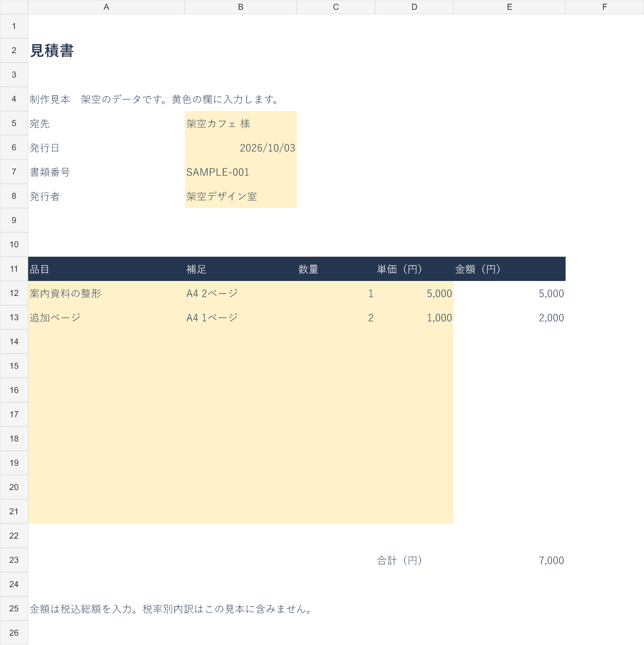The width and height of the screenshot is (644, 645).
Task: Click the amount cell 2,000
Action: (510, 317)
